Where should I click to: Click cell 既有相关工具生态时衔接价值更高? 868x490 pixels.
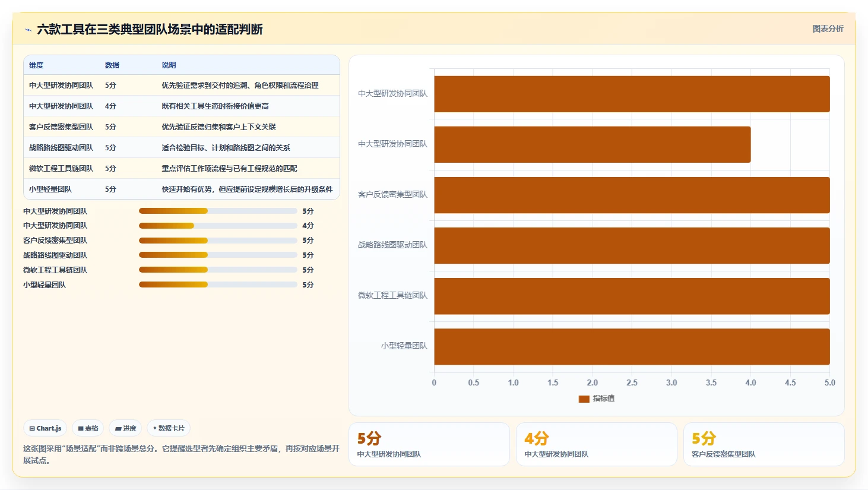[x=215, y=106]
